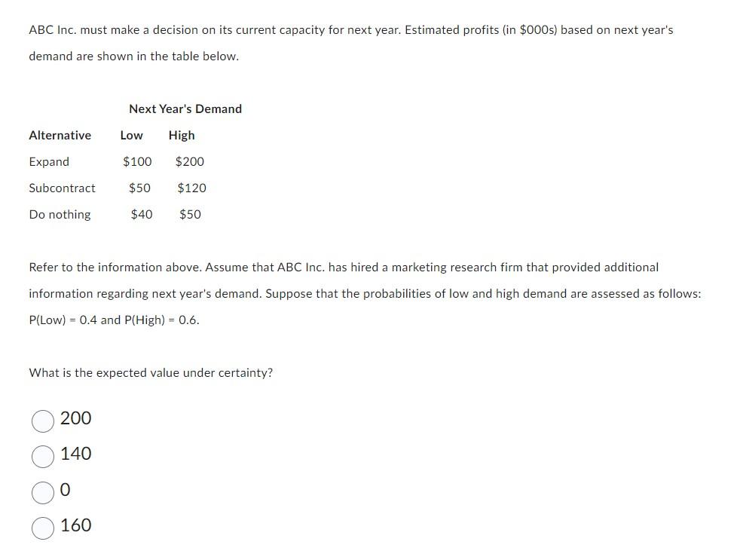Viewport: 740px width, 560px height.
Task: Click the answer option labeled 200
Action: coord(76,419)
